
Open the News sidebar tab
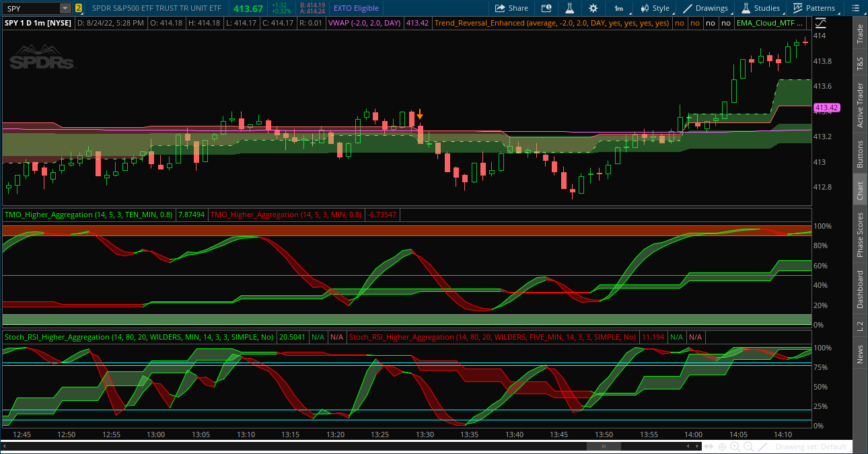[860, 354]
